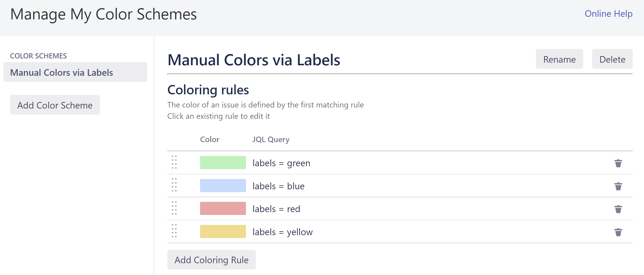Viewport: 644px width, 275px height.
Task: Edit the labels = green JQL query text
Action: tap(281, 163)
